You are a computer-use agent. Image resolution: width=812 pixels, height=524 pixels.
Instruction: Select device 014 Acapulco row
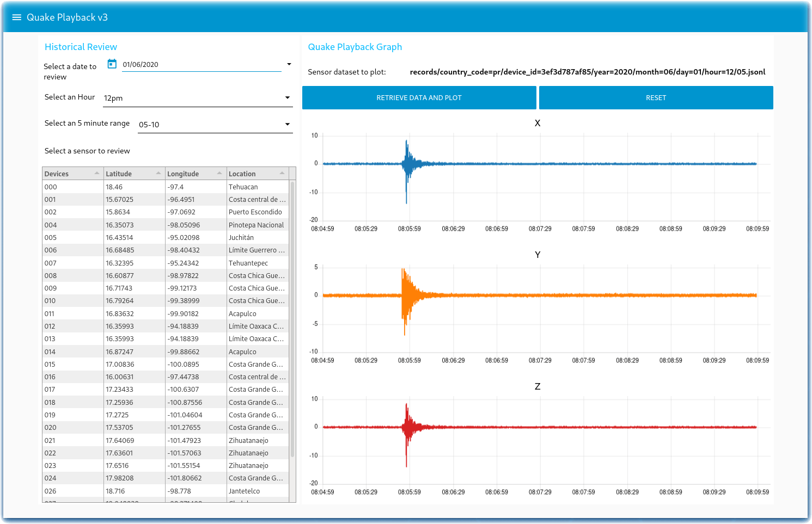coord(165,352)
